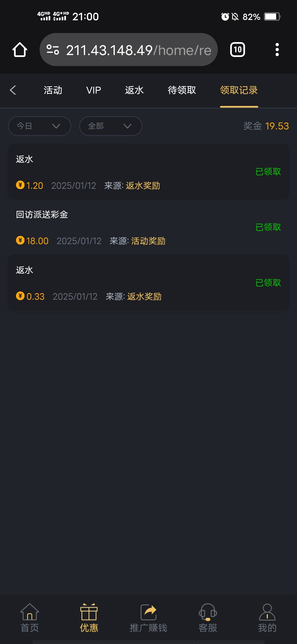This screenshot has width=297, height=644.
Task: Switch to the 待领取 tab
Action: 182,90
